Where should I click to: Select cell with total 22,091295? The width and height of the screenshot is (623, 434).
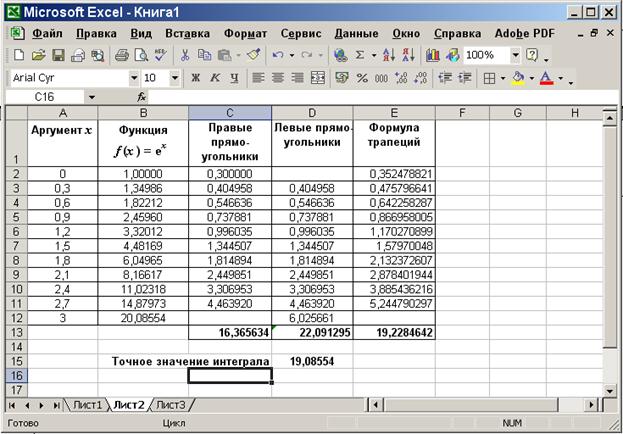click(x=312, y=332)
